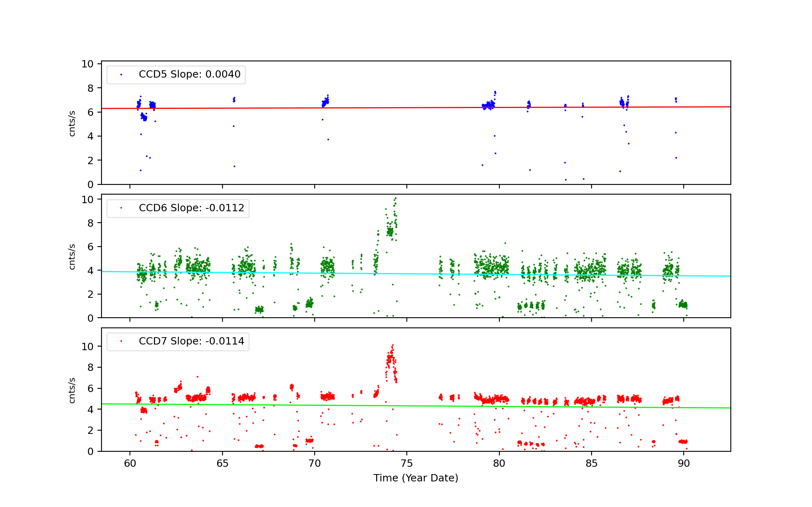Click the blue marker in the CCD5 legend
Screen dimensions: 812x507
pos(121,75)
